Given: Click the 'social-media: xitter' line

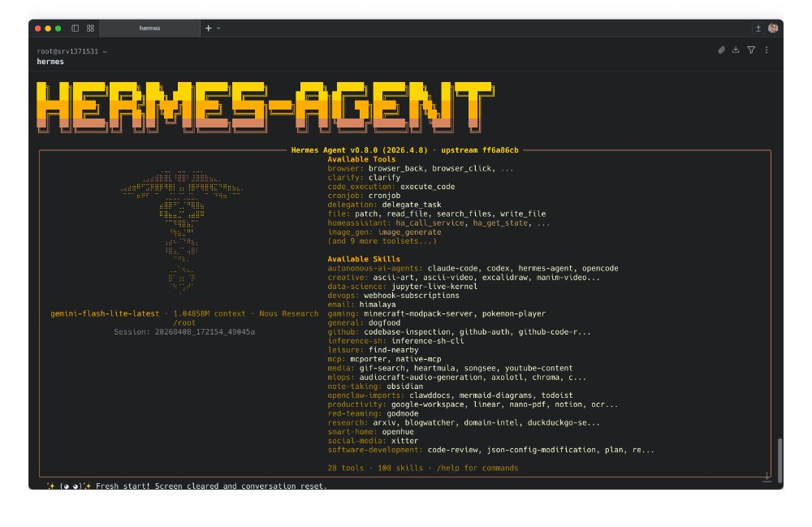Looking at the screenshot, I should (373, 441).
